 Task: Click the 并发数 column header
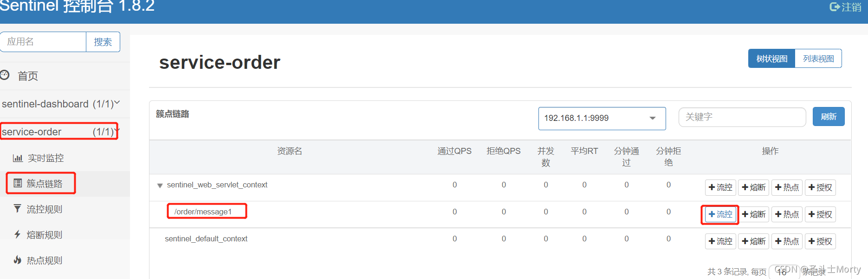click(x=546, y=157)
